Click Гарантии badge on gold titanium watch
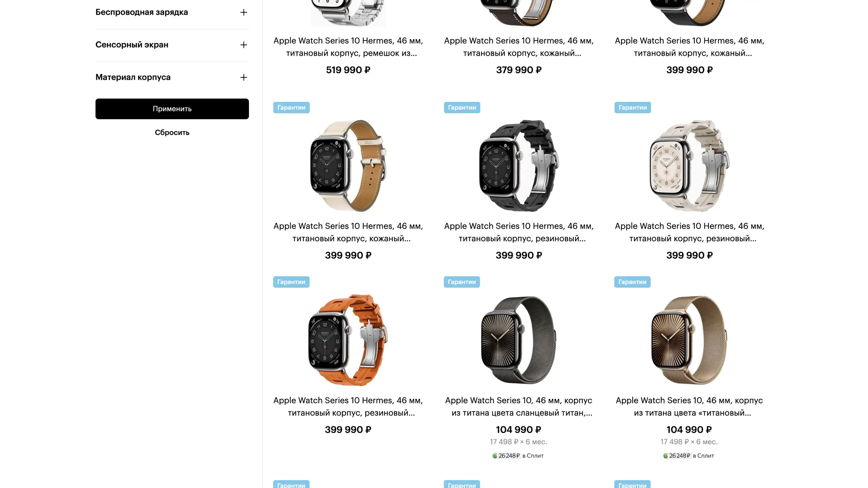The image size is (868, 488). pyautogui.click(x=632, y=282)
